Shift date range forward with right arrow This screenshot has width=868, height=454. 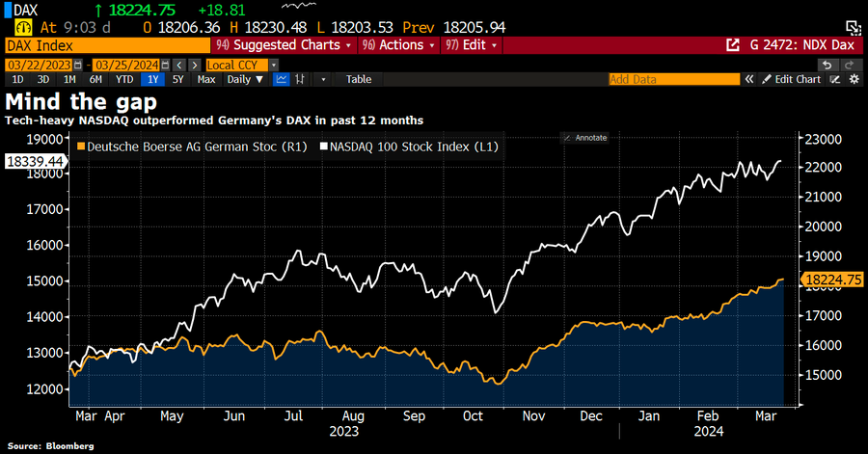pos(194,66)
